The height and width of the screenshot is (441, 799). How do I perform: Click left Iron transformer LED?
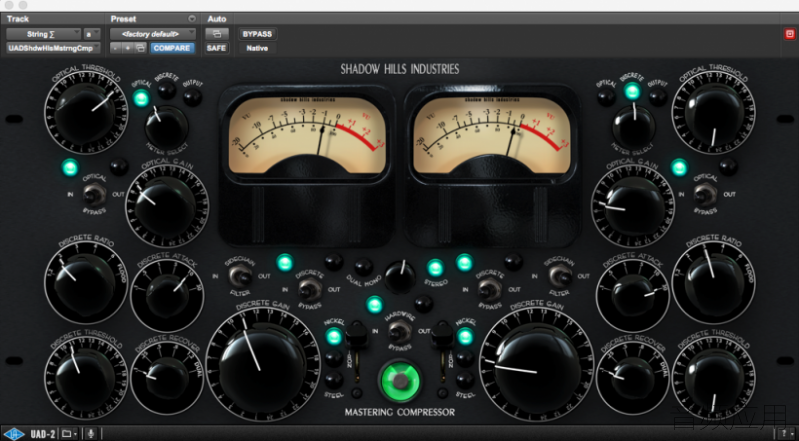(x=334, y=358)
